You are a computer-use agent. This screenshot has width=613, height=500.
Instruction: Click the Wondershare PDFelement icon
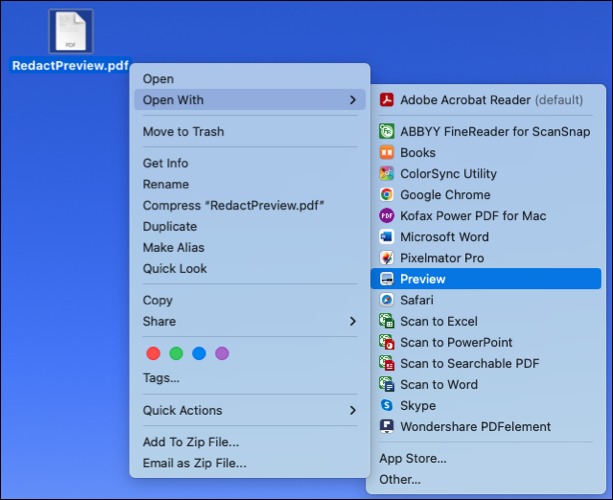[387, 427]
